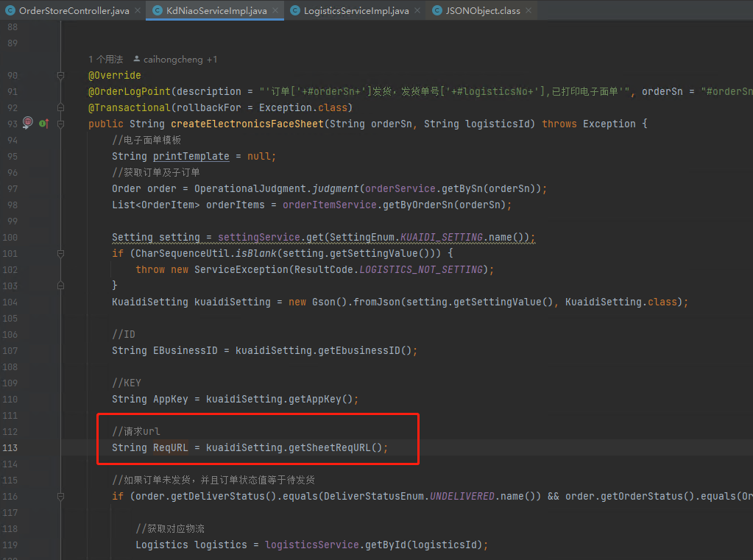
Task: Click the LogisticsServiceImpl.java tab class icon
Action: click(295, 10)
